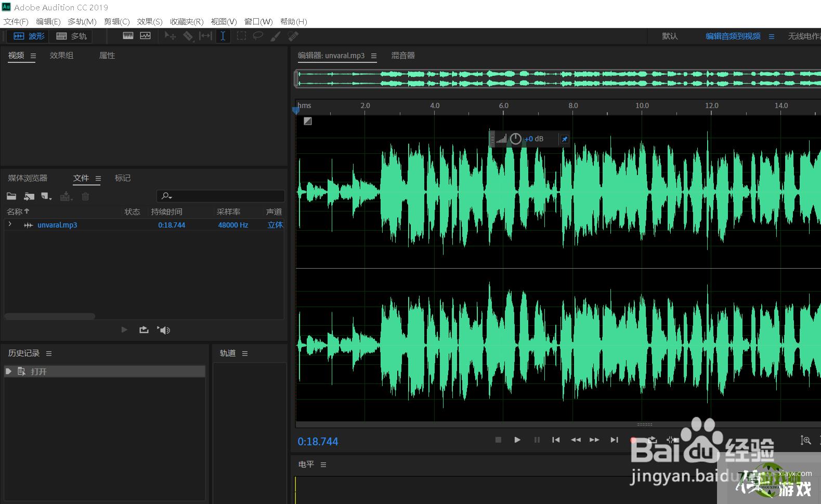Click the Fast Forward button
The image size is (821, 504).
point(594,440)
